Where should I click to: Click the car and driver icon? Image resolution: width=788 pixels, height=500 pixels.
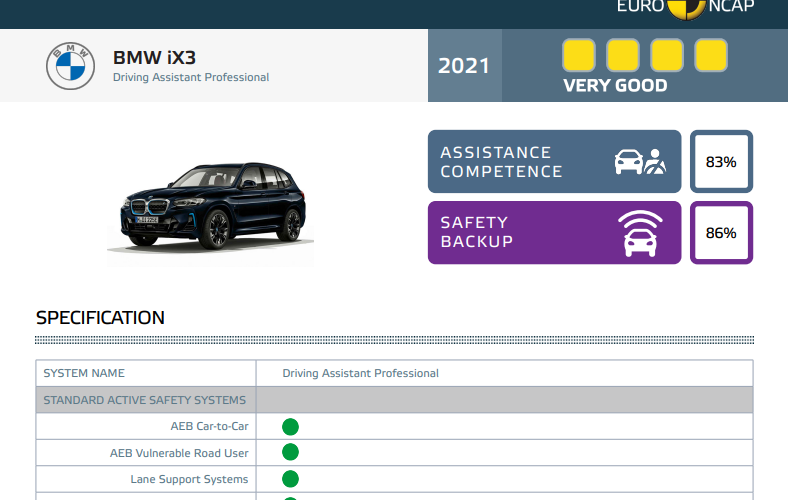tap(640, 162)
